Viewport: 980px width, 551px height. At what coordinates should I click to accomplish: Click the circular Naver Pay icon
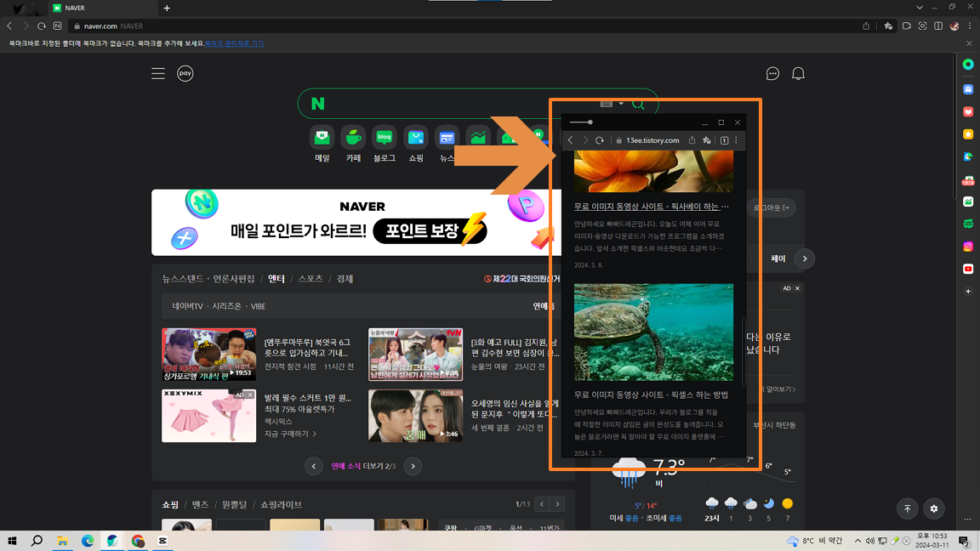185,73
